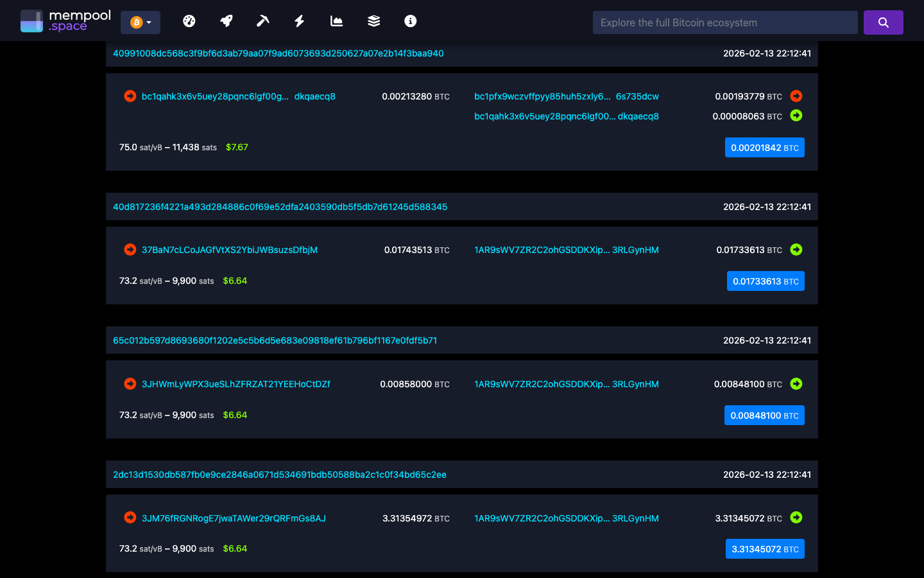Click the 3.31345072 BTC blue amount badge
The width and height of the screenshot is (924, 578).
tap(765, 548)
